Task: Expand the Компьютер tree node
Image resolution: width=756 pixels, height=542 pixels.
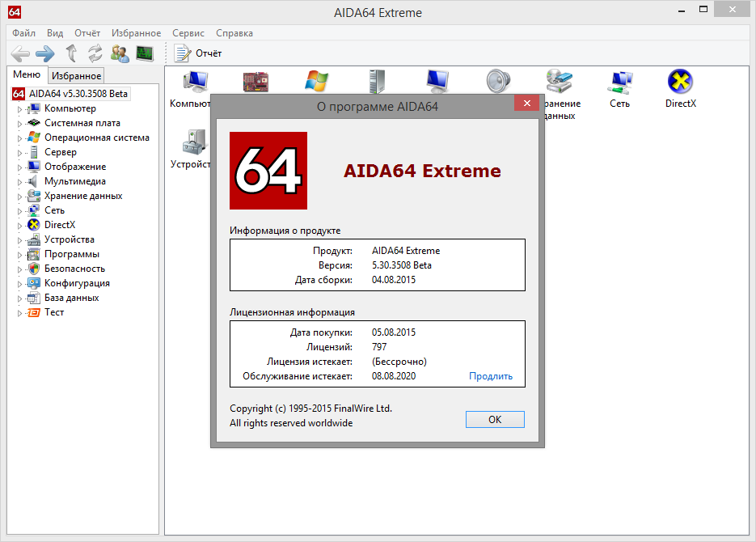Action: [20, 109]
